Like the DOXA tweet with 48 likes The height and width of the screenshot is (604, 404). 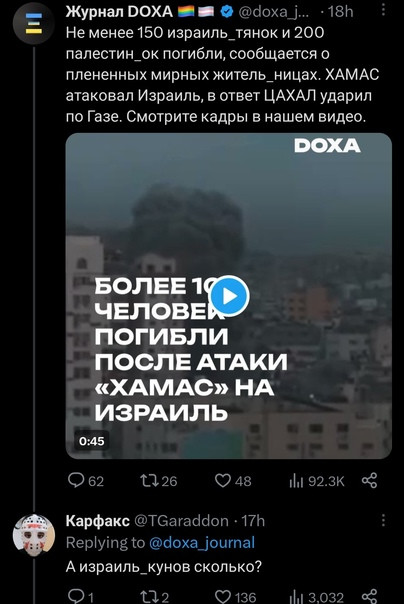pyautogui.click(x=233, y=481)
